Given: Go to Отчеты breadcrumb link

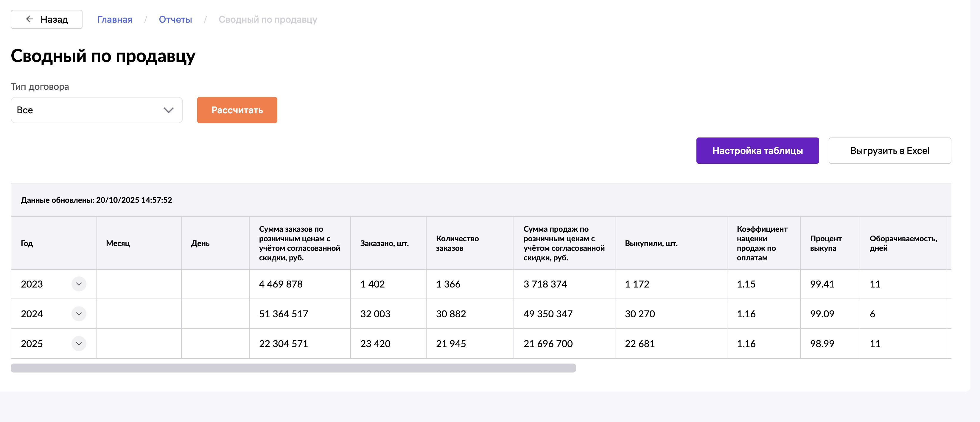Looking at the screenshot, I should pyautogui.click(x=175, y=19).
